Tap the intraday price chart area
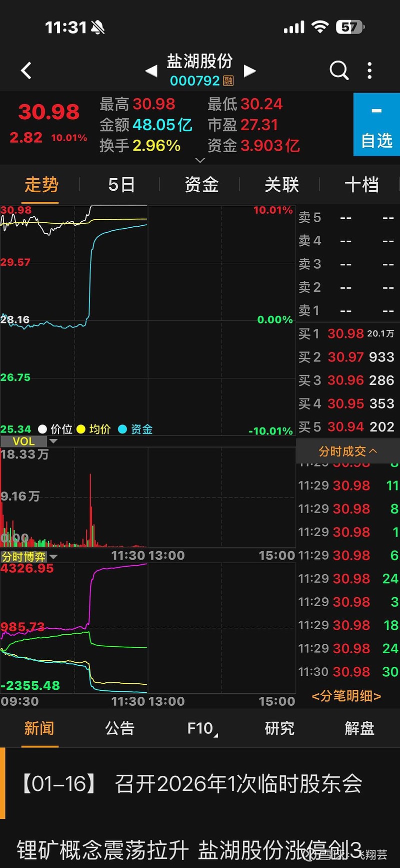 tap(148, 320)
